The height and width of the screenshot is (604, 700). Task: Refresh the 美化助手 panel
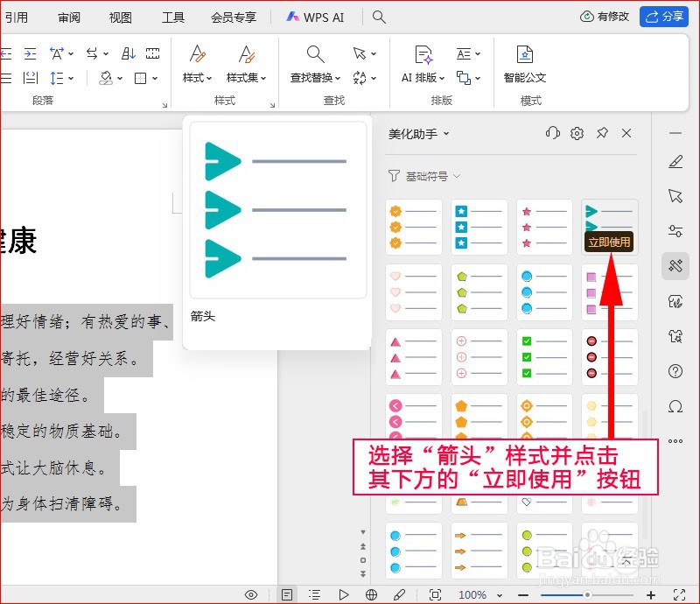click(x=552, y=132)
